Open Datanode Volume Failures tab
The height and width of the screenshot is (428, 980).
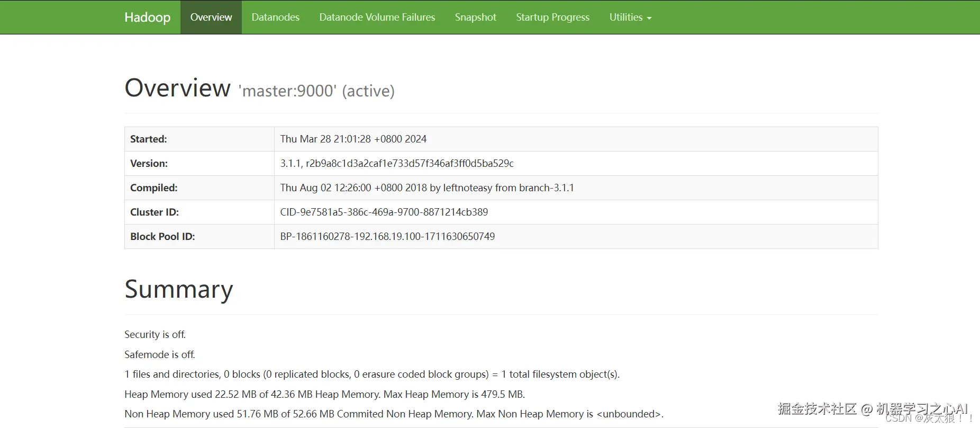(x=377, y=17)
